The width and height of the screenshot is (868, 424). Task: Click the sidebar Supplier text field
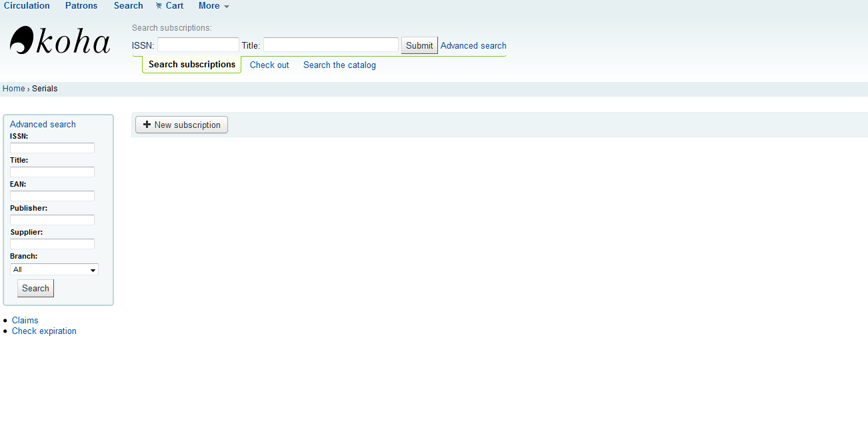pyautogui.click(x=52, y=244)
